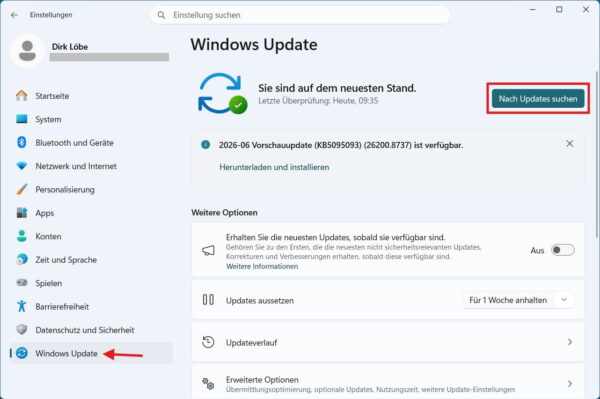Screen dimensions: 600x399
Task: Click the Windows Update sidebar icon
Action: pyautogui.click(x=22, y=353)
